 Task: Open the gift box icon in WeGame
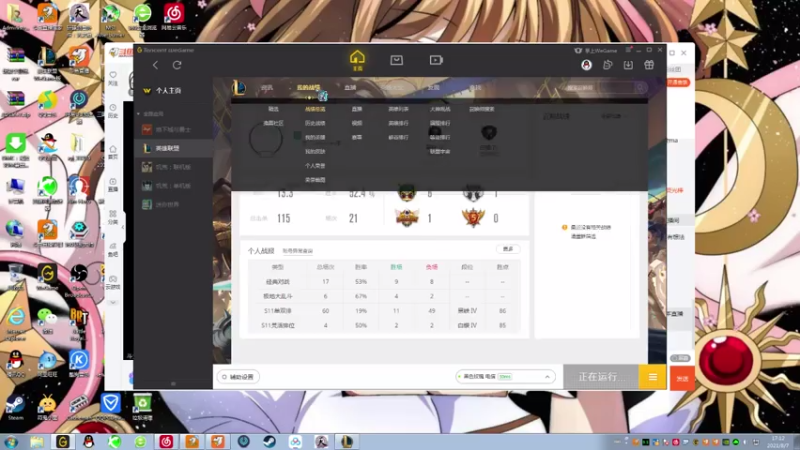coord(649,65)
